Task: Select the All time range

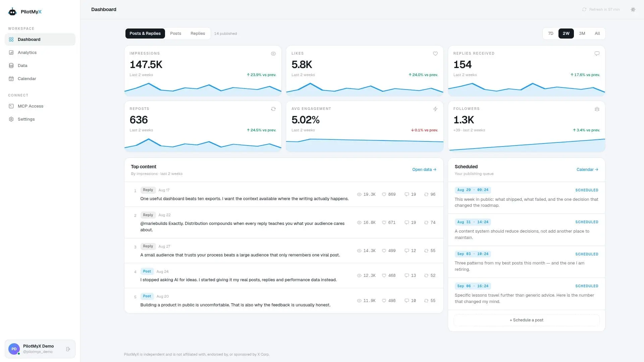Action: [x=597, y=34]
